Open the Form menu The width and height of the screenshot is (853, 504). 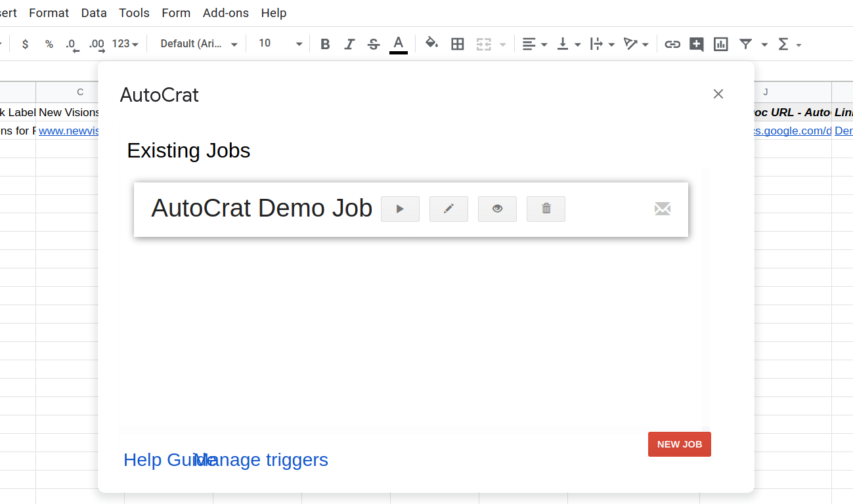click(176, 13)
